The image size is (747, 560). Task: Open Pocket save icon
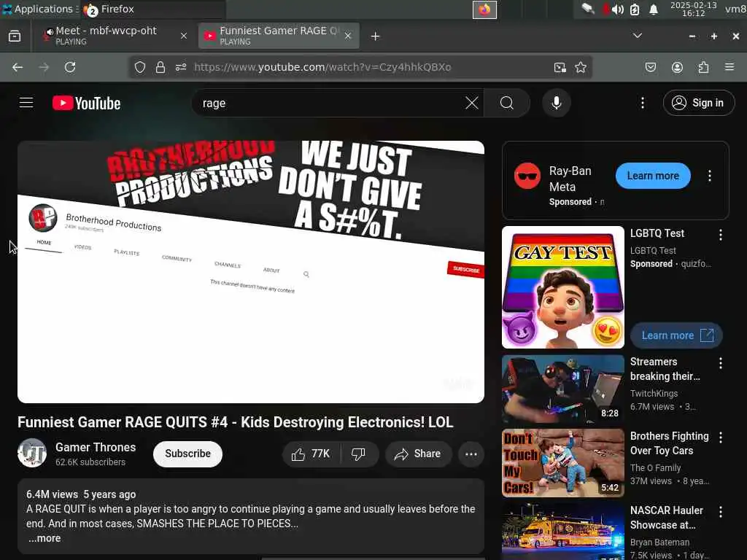650,67
